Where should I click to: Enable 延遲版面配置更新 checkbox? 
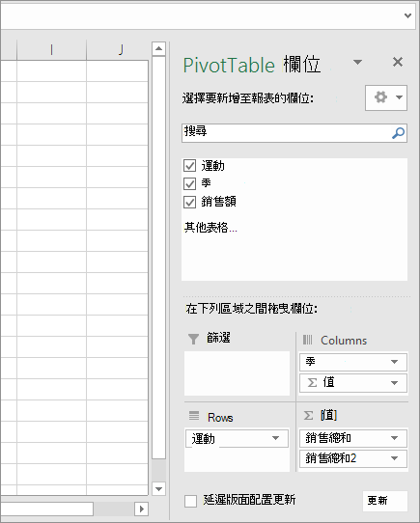190,501
